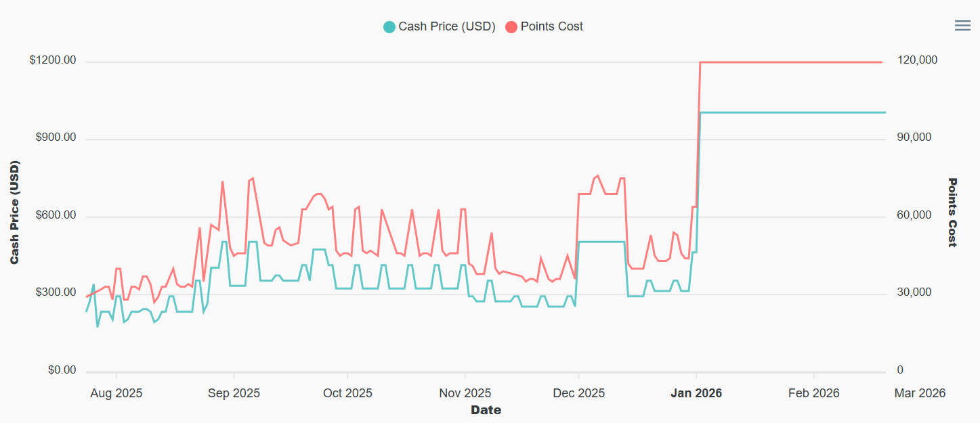Open the chart hamburger menu

coord(962,26)
